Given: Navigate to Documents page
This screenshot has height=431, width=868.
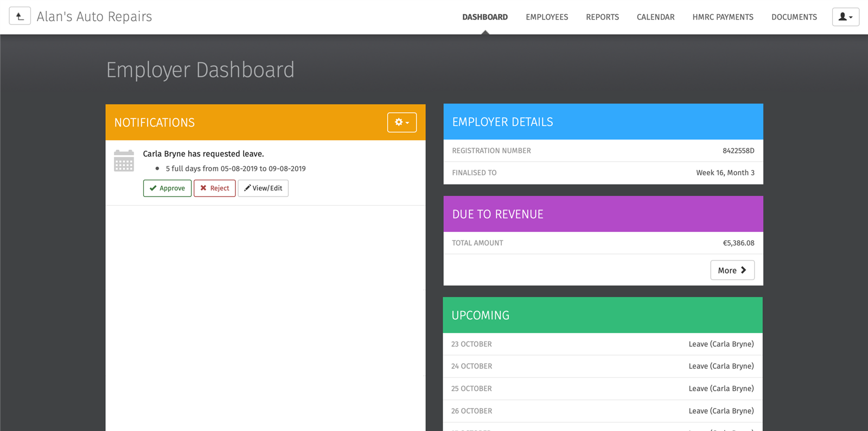Looking at the screenshot, I should pos(794,17).
